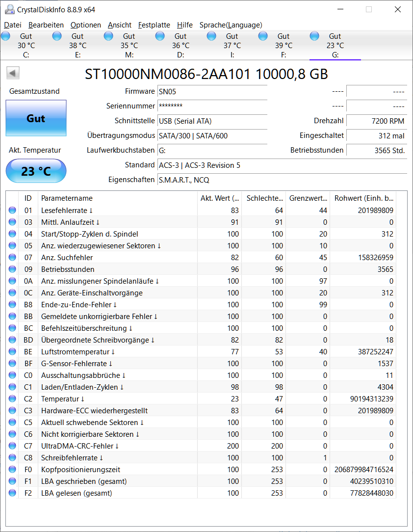Click the Drehzahl value 7200 RPM
Viewport: 413px width, 532px height.
tap(377, 121)
